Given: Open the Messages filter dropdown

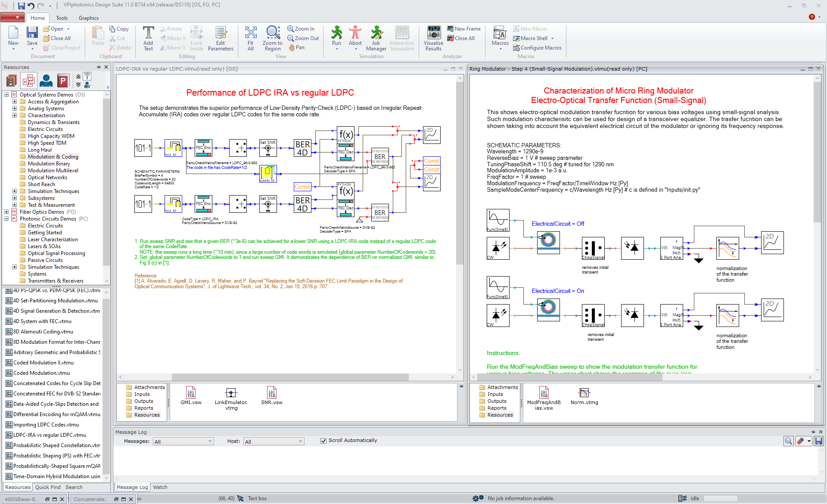Looking at the screenshot, I should [x=183, y=442].
